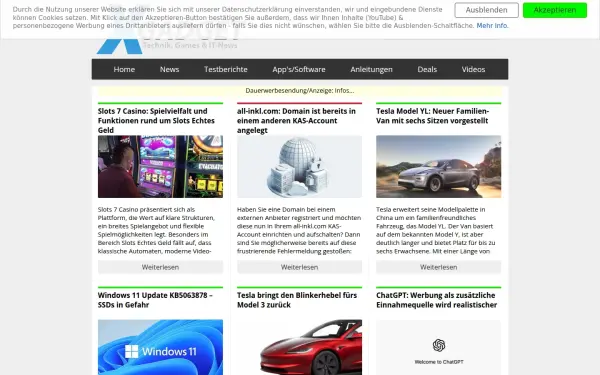Click the Windows 11 logo thumbnail
The height and width of the screenshot is (375, 600).
[160, 347]
